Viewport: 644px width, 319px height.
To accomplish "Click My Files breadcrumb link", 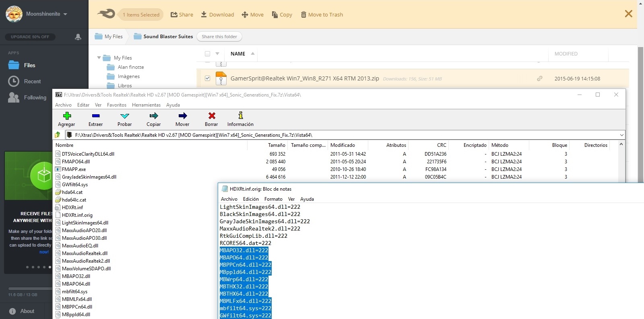I will point(109,37).
